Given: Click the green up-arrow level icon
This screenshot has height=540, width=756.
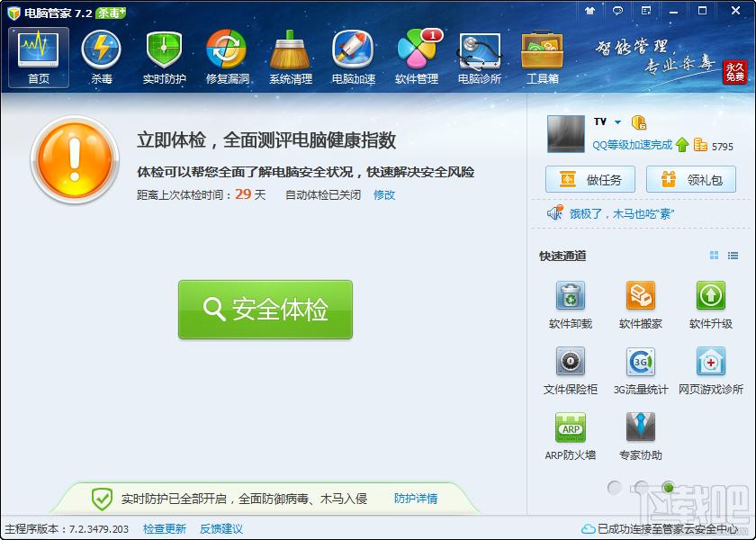Looking at the screenshot, I should pos(682,144).
